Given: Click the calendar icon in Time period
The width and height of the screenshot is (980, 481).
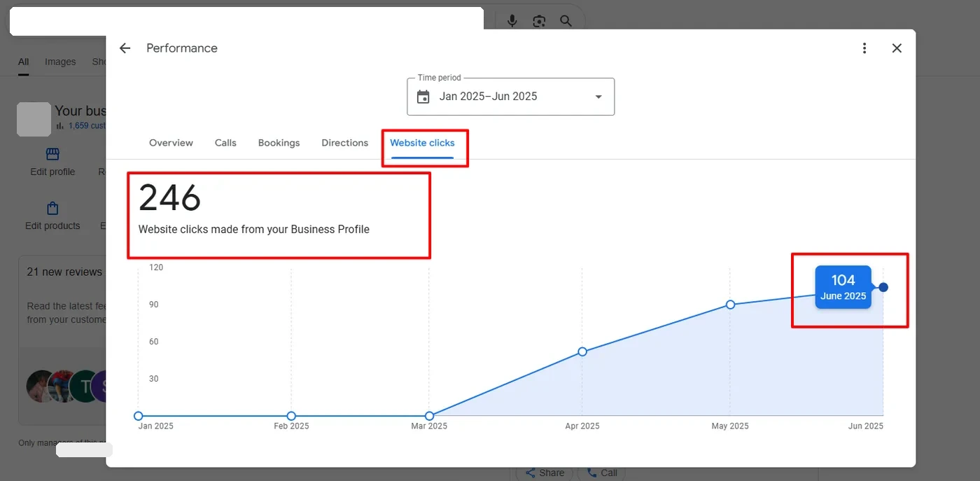Looking at the screenshot, I should (423, 97).
